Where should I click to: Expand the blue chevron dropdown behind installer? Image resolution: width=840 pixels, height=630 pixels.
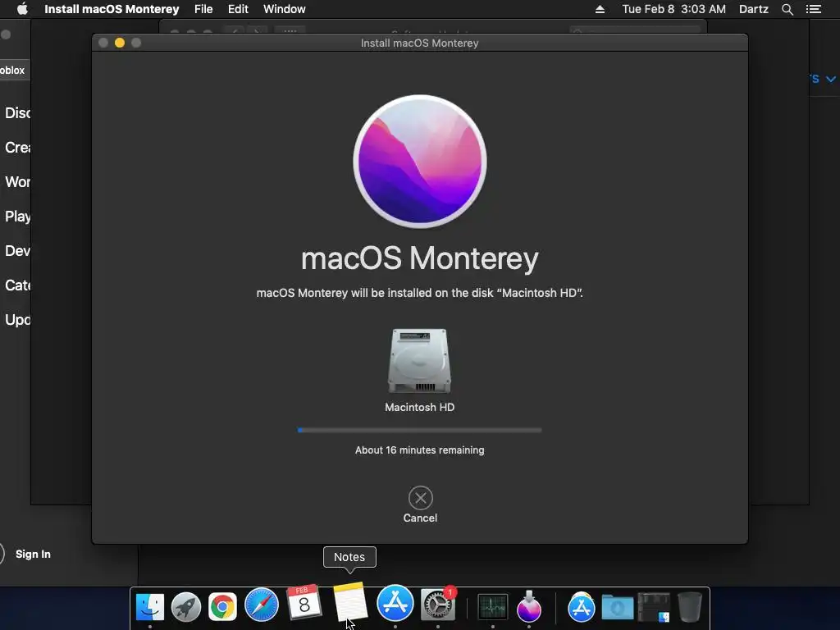pos(830,80)
